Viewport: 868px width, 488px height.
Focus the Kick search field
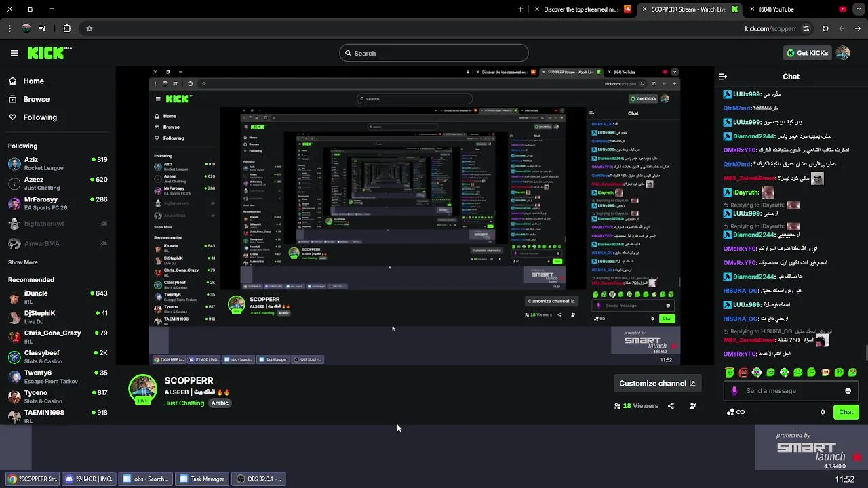point(434,53)
